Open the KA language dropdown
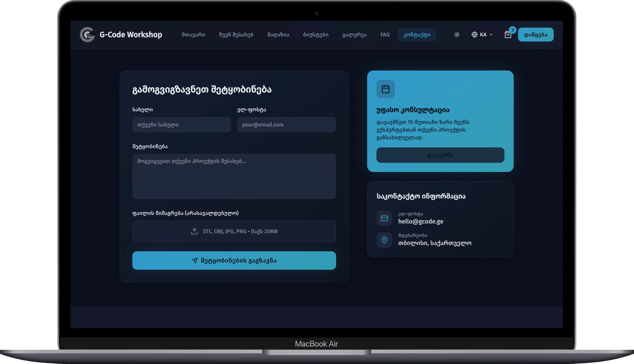The image size is (634, 364). 482,34
